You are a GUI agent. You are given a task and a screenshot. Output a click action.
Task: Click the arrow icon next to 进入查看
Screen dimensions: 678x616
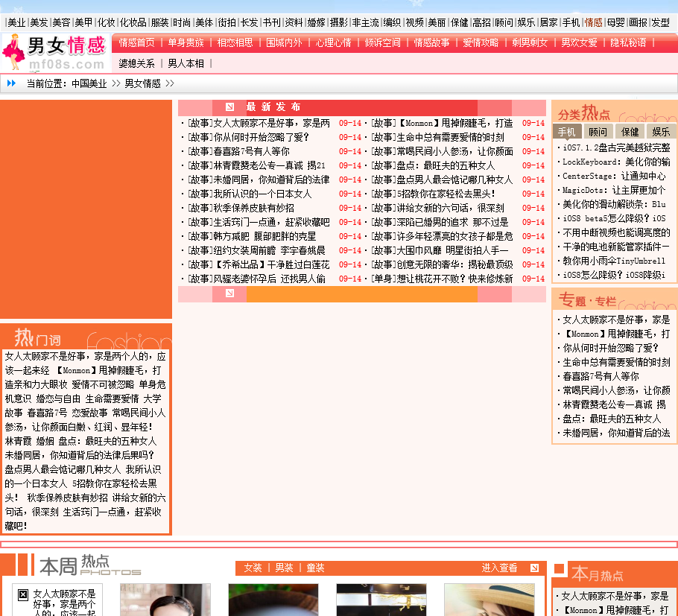[534, 568]
